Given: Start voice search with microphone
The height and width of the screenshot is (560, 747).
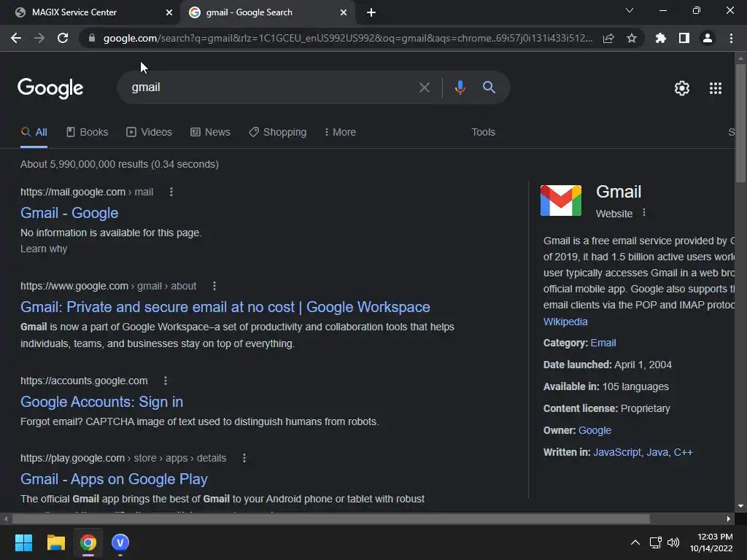Looking at the screenshot, I should [x=460, y=87].
